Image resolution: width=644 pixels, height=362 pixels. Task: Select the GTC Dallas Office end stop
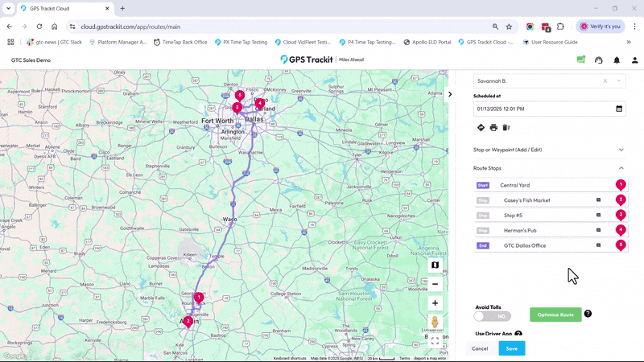click(551, 246)
